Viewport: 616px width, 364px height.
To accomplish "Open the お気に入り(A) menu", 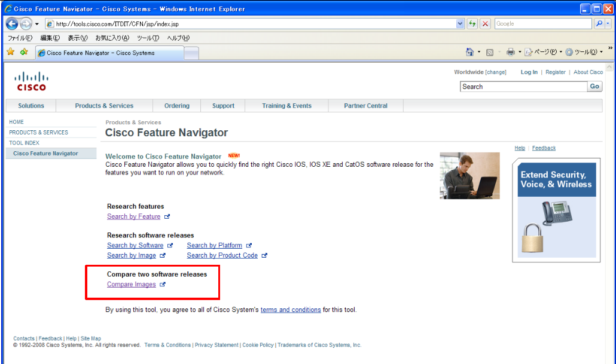I will click(x=112, y=38).
